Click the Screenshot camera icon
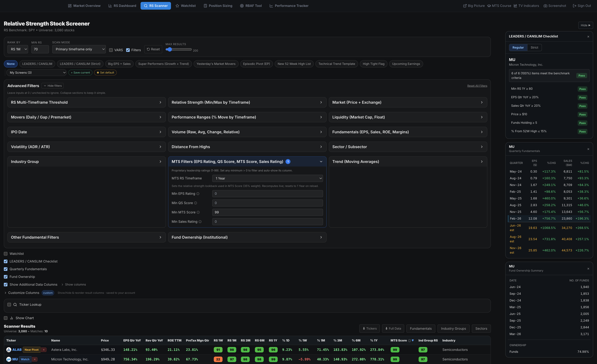Screen dimensions: 597x364 click(545, 6)
